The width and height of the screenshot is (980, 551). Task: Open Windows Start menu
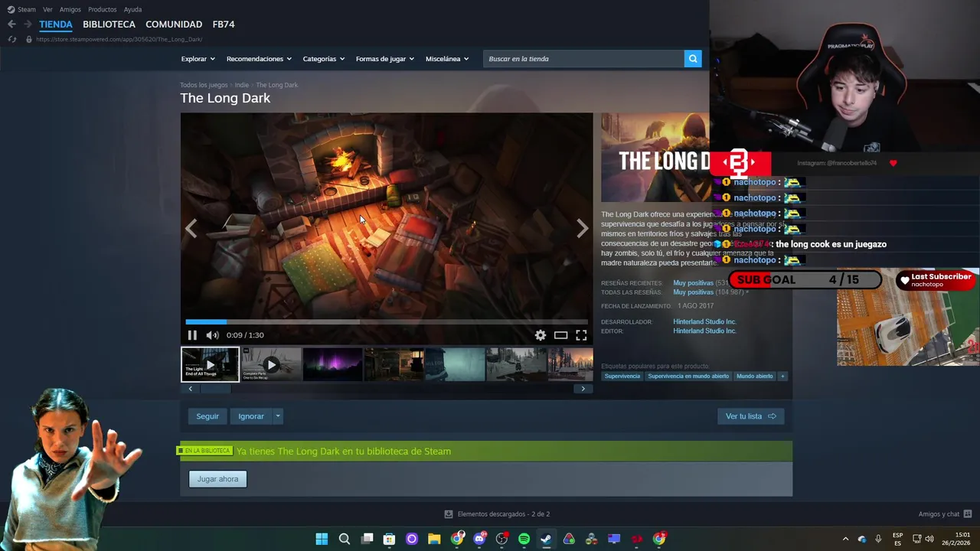322,539
